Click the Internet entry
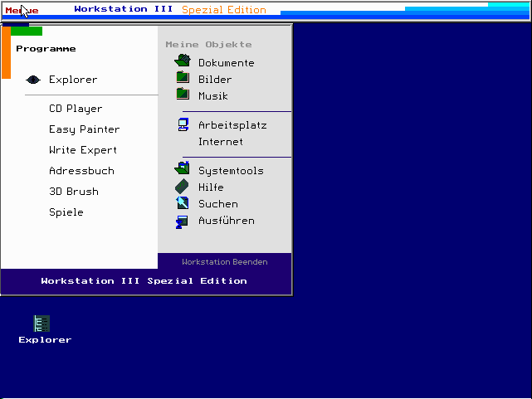 coord(221,142)
